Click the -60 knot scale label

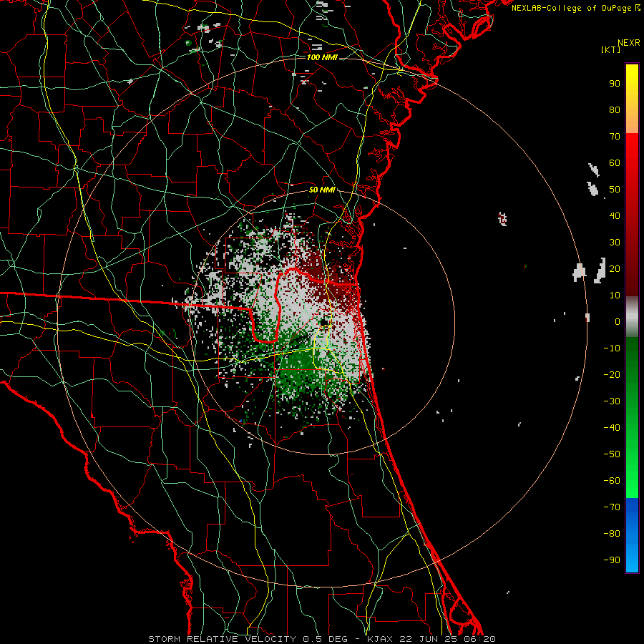[x=612, y=481]
